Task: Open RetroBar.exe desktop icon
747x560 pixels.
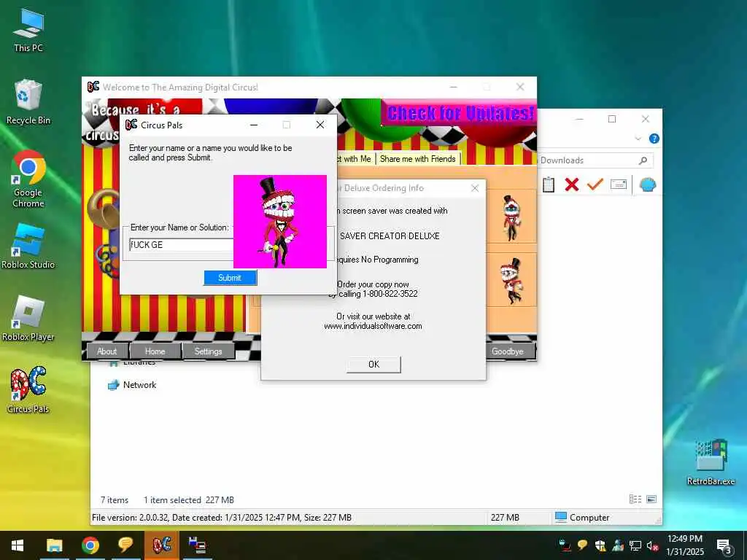Action: coord(711,462)
